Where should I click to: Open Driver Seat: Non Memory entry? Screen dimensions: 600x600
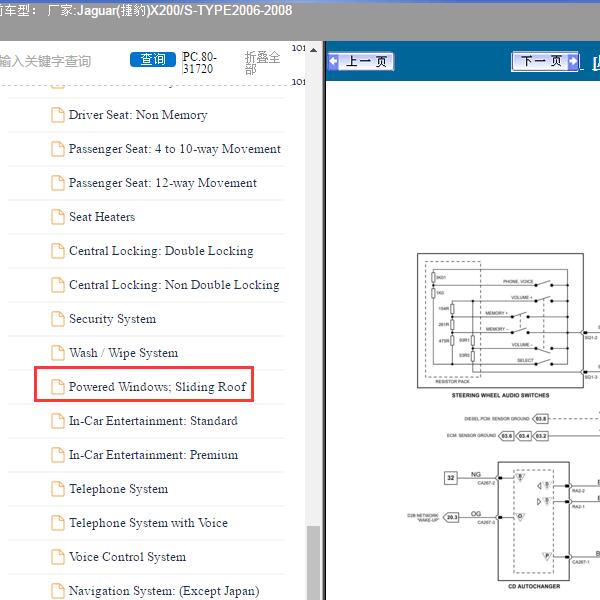point(138,115)
